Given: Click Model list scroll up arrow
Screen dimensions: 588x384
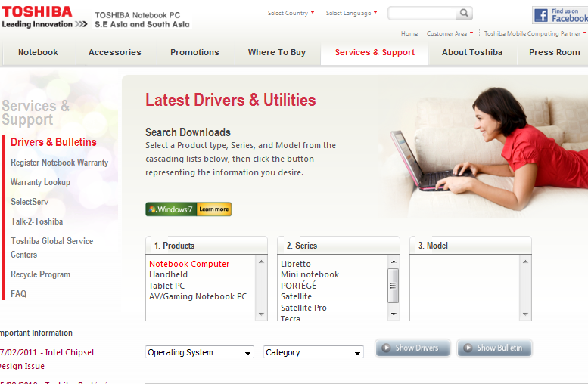Looking at the screenshot, I should [x=525, y=262].
